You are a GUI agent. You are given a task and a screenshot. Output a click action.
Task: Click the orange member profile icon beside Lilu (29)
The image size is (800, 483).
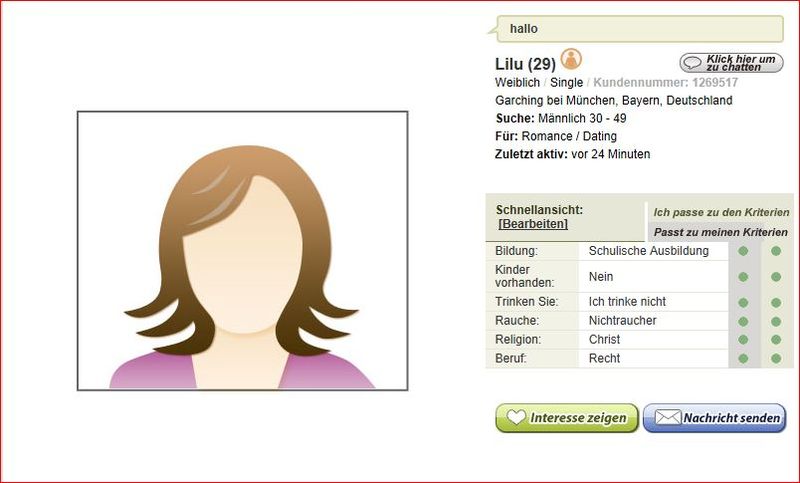pos(571,59)
